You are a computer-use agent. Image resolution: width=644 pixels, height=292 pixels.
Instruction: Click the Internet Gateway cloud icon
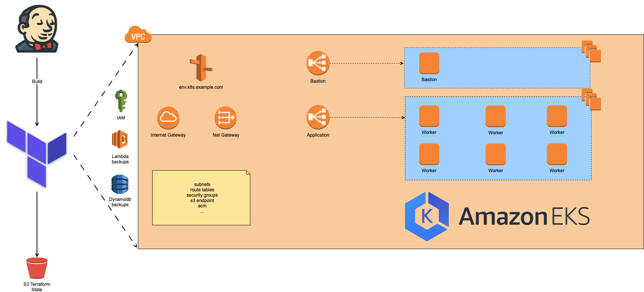(168, 118)
